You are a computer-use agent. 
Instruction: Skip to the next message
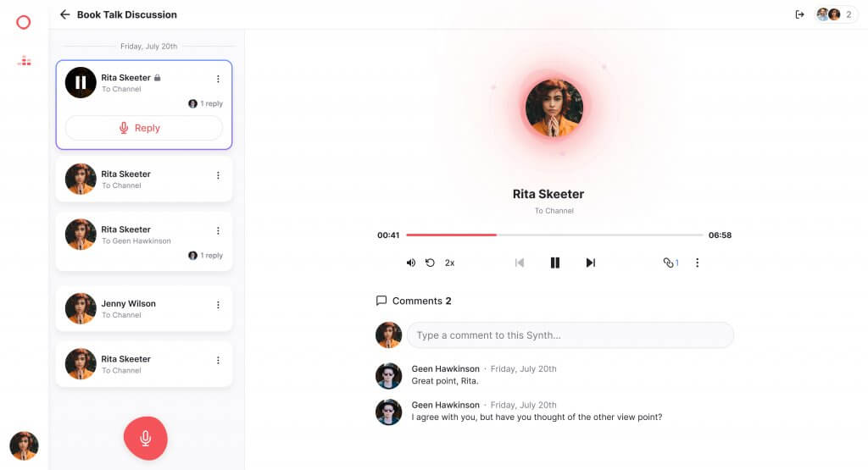[591, 263]
